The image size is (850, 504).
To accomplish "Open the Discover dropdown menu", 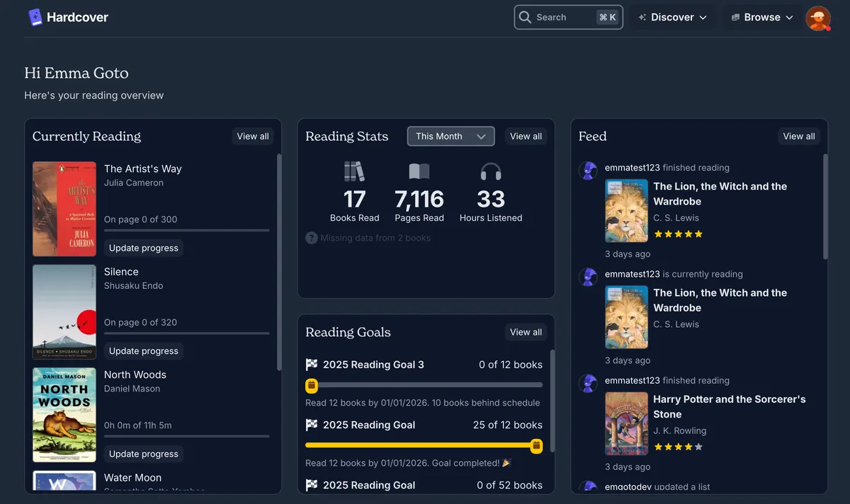I will coord(672,17).
